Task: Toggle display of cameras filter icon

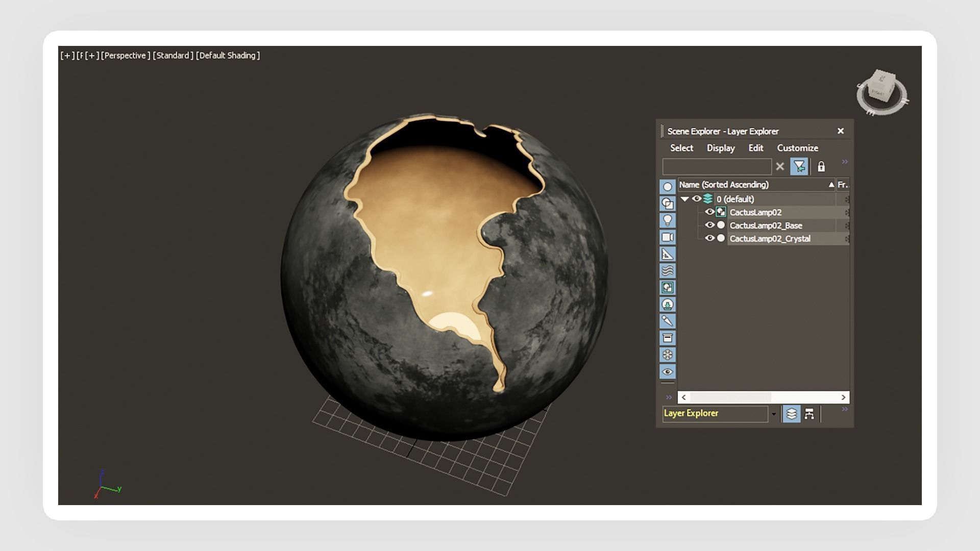Action: (x=667, y=237)
